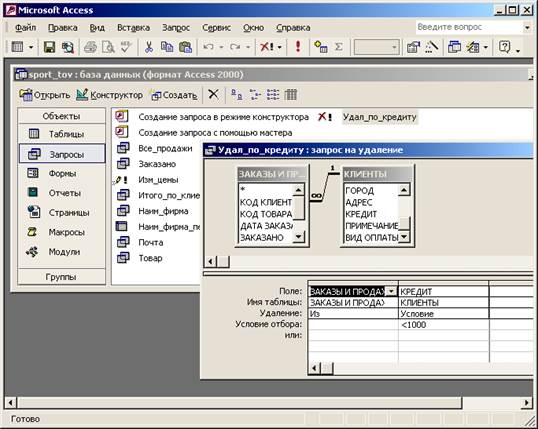Expand the Query Type dropdown arrow
Screen dimensions: 538x429
click(x=280, y=47)
